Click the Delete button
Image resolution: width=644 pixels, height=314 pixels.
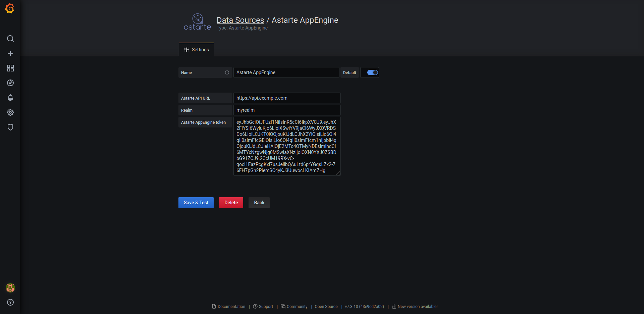pos(231,203)
